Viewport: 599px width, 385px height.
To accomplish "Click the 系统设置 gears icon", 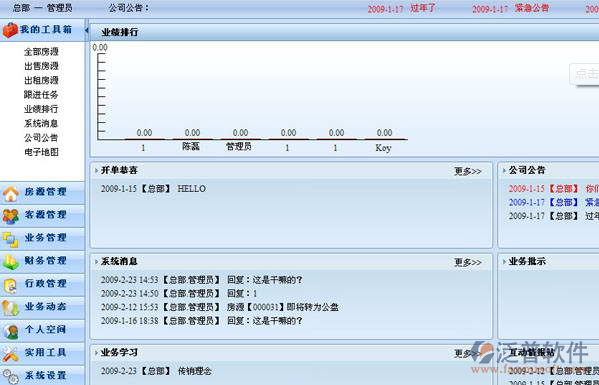I will click(x=11, y=376).
